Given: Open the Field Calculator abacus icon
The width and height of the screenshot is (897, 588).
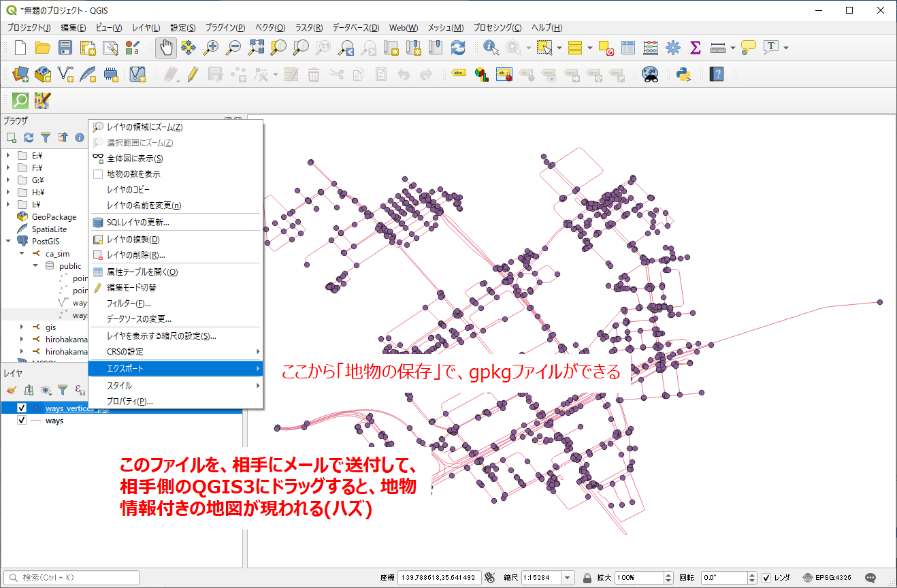Looking at the screenshot, I should [651, 48].
